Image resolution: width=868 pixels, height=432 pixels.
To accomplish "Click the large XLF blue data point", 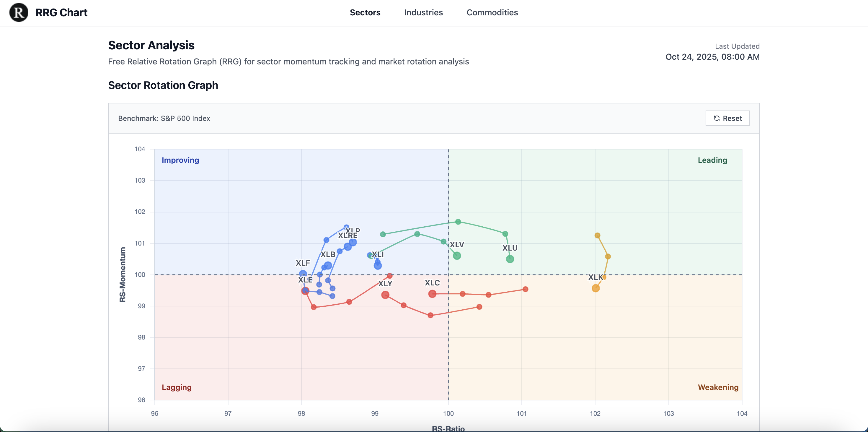I will pyautogui.click(x=303, y=274).
